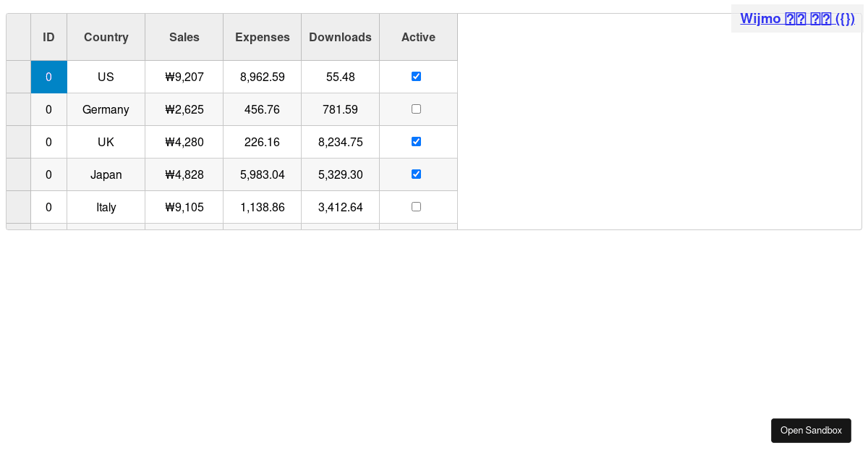Select the Downloads column header

[341, 37]
